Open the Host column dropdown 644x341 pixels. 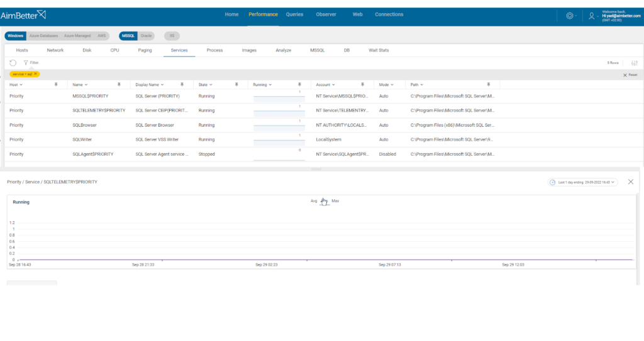(x=21, y=85)
